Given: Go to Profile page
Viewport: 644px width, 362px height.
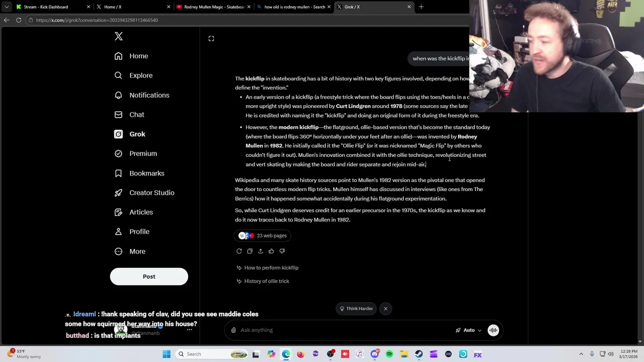Looking at the screenshot, I should point(132,232).
